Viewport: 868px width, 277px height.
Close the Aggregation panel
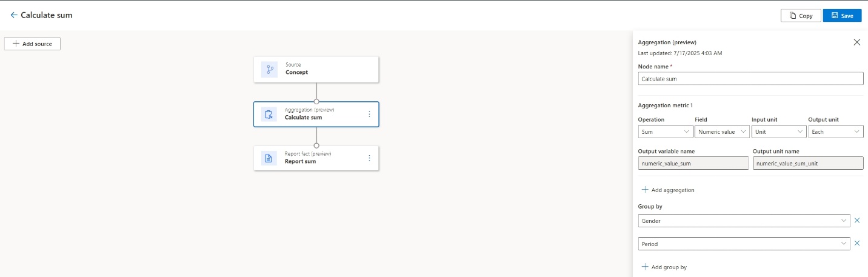tap(856, 42)
